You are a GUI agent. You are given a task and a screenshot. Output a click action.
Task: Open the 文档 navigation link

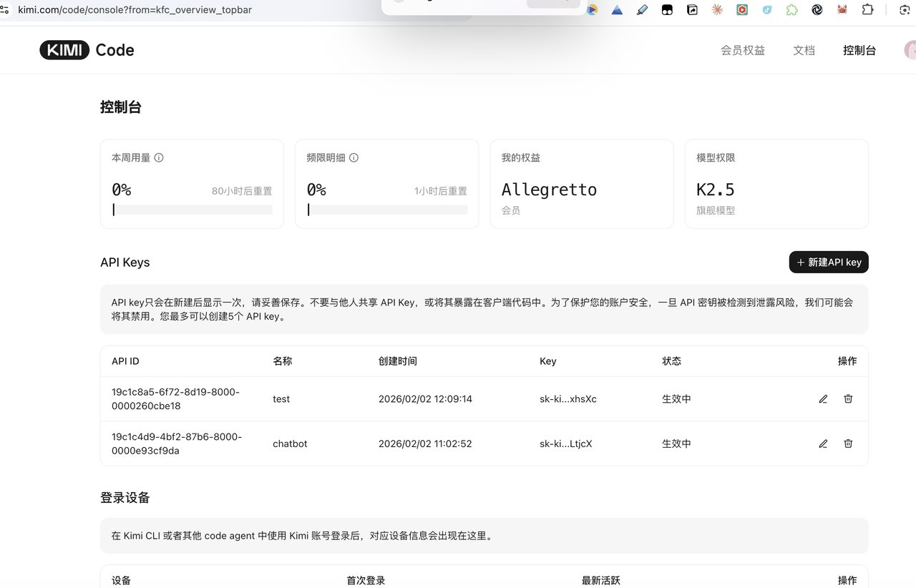(x=804, y=50)
